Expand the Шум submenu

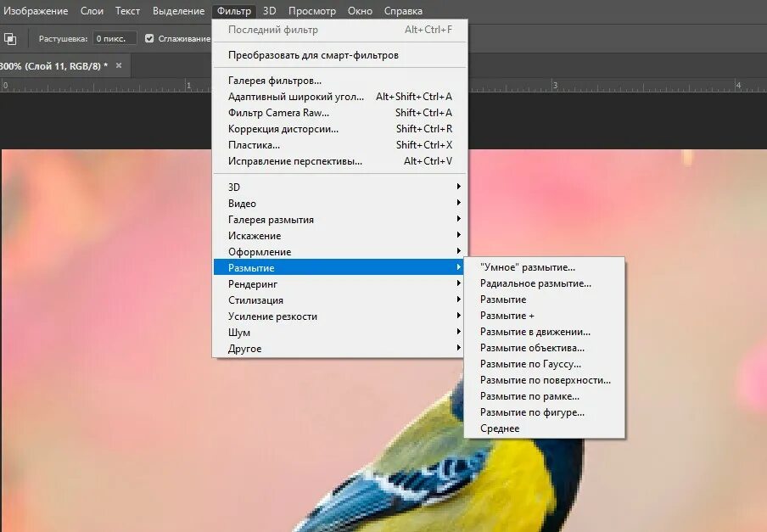point(339,333)
